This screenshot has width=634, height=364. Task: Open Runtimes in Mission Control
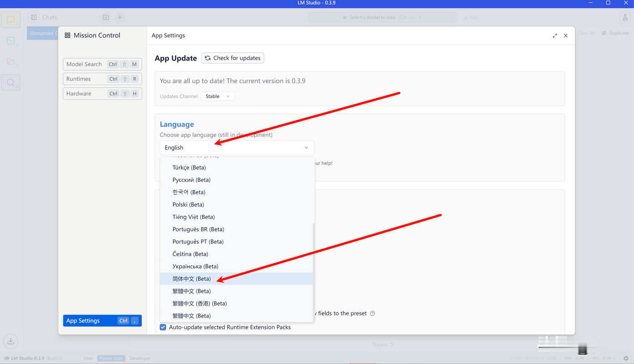tap(102, 79)
